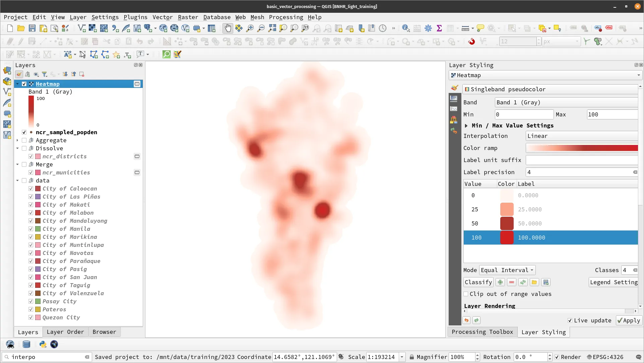644x363 pixels.
Task: Expand Min / Max Value Settings
Action: click(467, 125)
